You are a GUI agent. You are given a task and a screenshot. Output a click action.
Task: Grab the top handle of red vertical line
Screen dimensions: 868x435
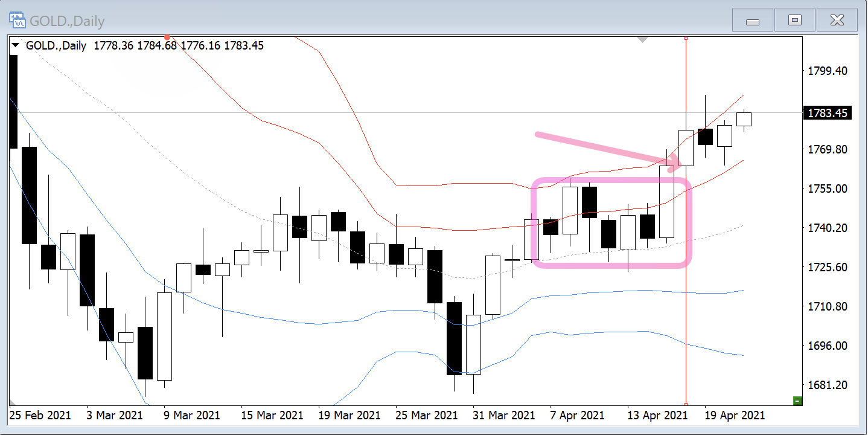pyautogui.click(x=686, y=39)
